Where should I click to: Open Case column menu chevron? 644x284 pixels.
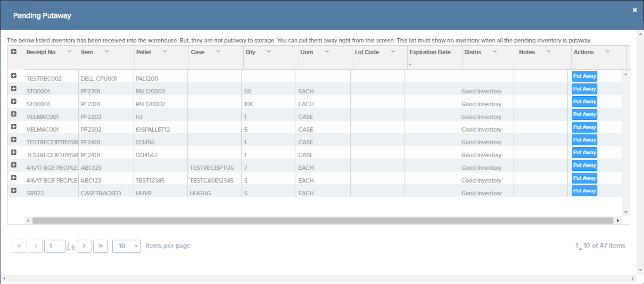(218, 51)
